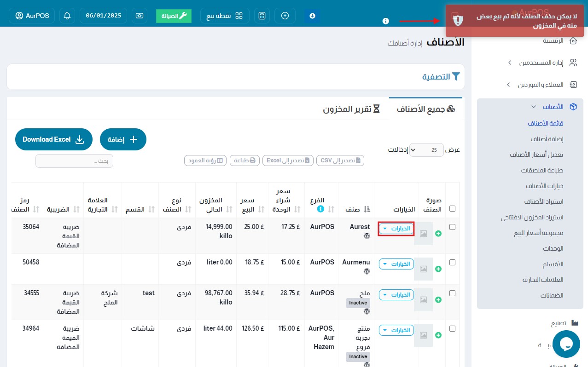Open تعديل أسعار الأصناف in the sidebar

(536, 155)
